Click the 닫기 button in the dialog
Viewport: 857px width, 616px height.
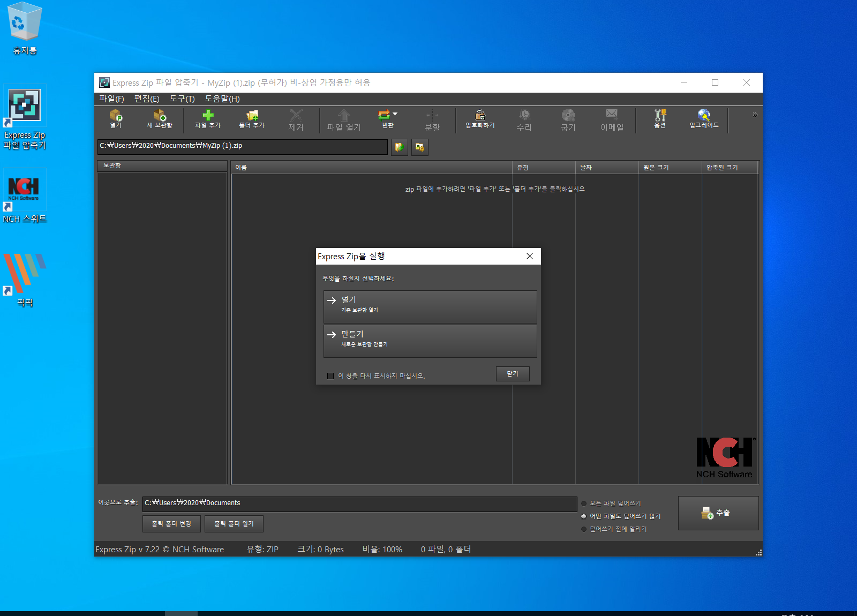(x=513, y=374)
